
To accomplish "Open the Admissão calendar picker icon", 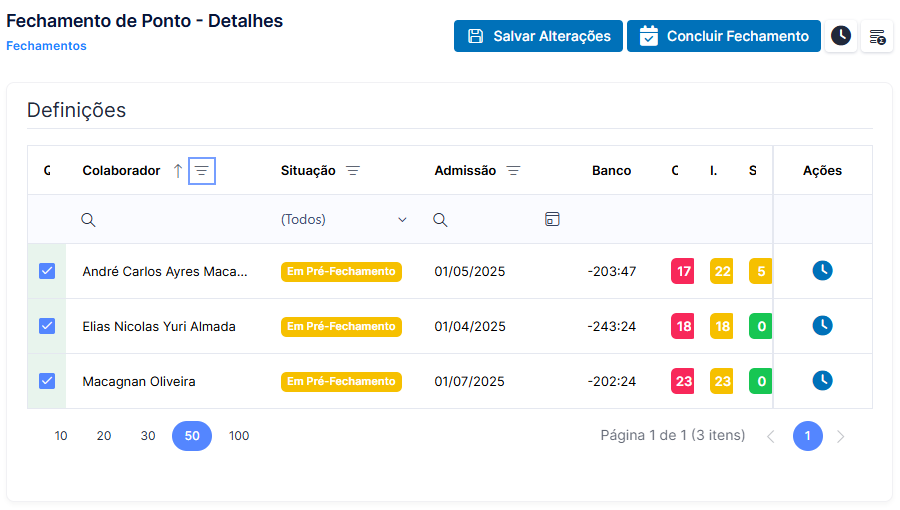I will click(552, 219).
